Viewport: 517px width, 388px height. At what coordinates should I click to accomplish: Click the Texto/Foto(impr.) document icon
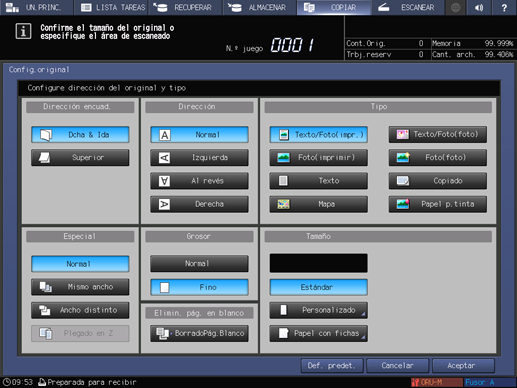[x=284, y=135]
